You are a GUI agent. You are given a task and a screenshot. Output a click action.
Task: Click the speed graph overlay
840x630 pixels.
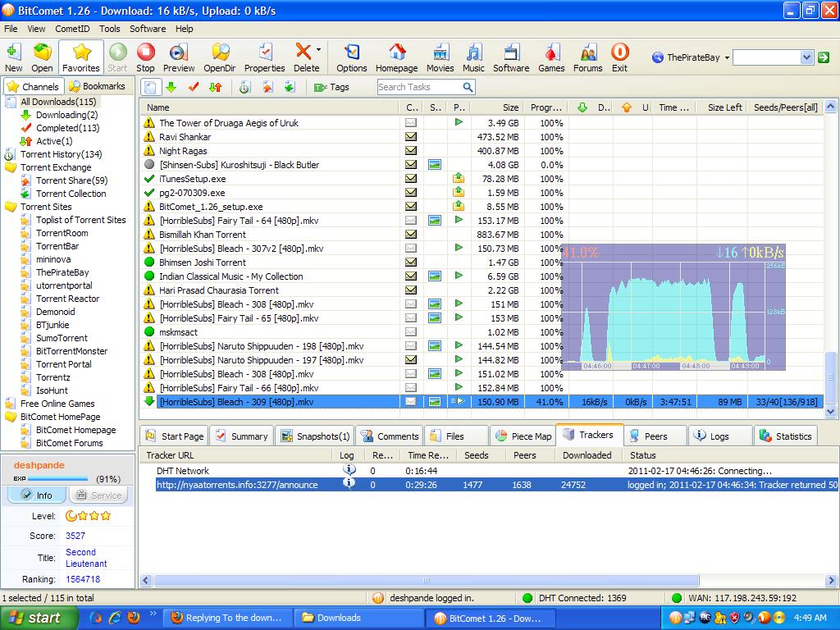point(673,307)
